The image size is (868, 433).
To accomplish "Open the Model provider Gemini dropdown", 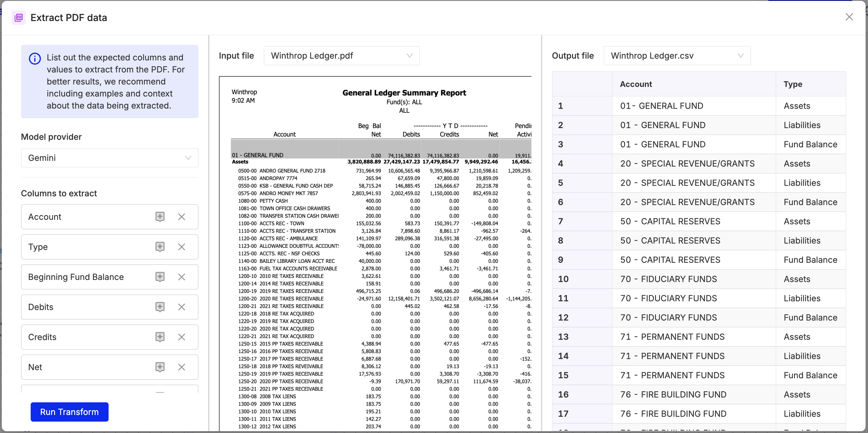I will 109,158.
